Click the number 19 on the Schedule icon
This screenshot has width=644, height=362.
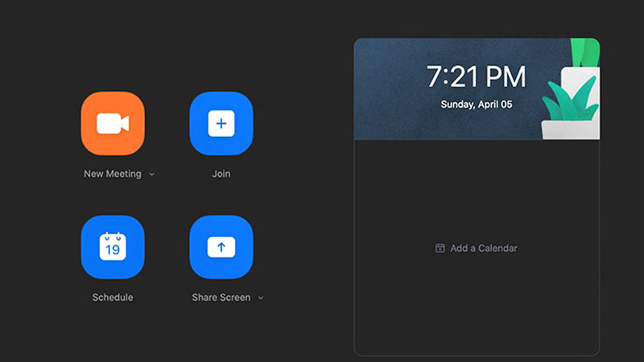(113, 250)
